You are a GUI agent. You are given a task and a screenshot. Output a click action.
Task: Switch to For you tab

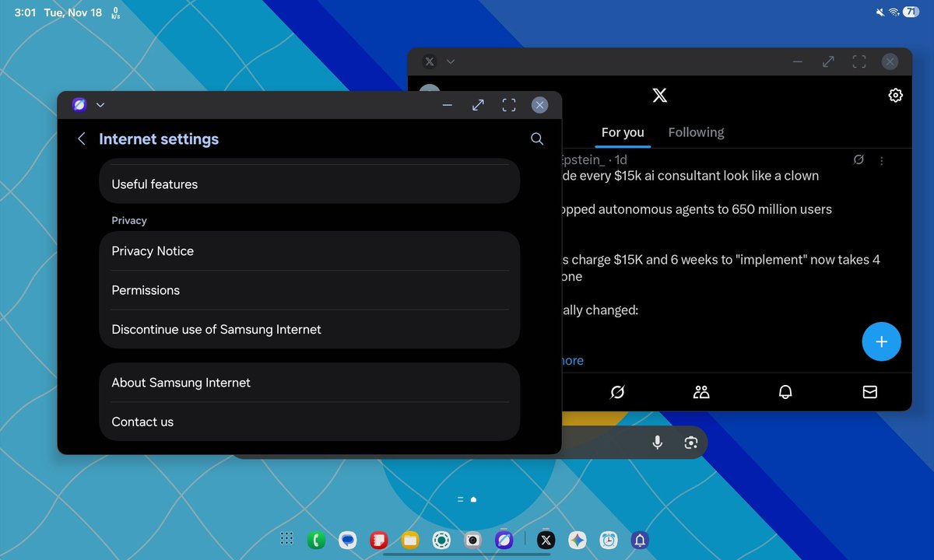[x=623, y=132]
